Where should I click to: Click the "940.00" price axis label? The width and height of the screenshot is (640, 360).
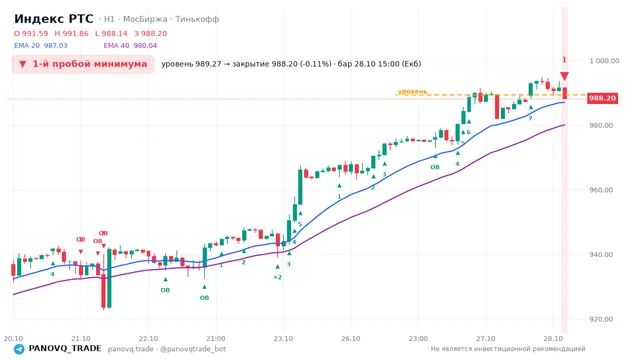[601, 254]
